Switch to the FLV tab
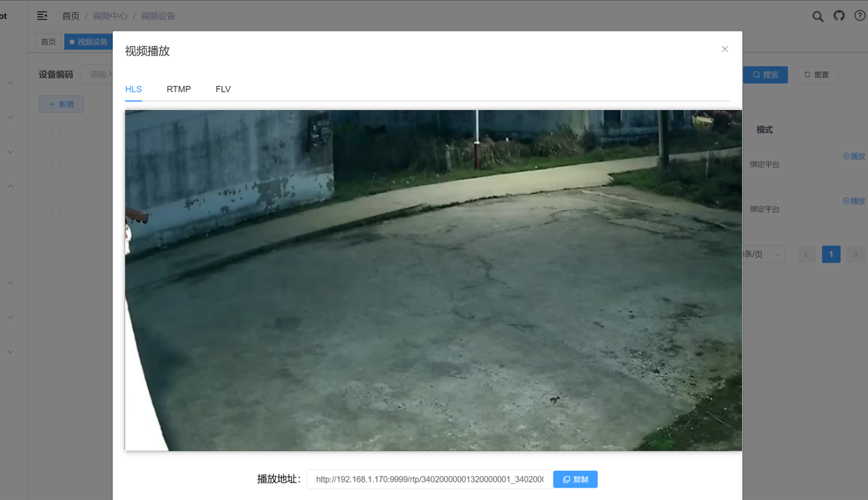 [223, 89]
